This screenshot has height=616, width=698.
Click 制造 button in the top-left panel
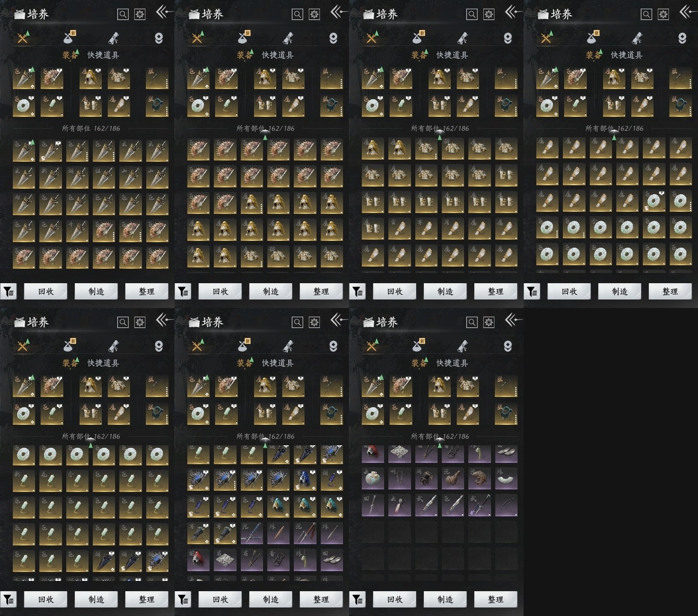96,292
